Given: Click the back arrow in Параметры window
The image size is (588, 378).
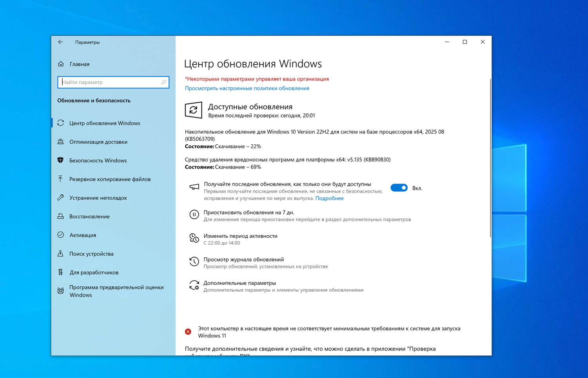Looking at the screenshot, I should pos(60,42).
